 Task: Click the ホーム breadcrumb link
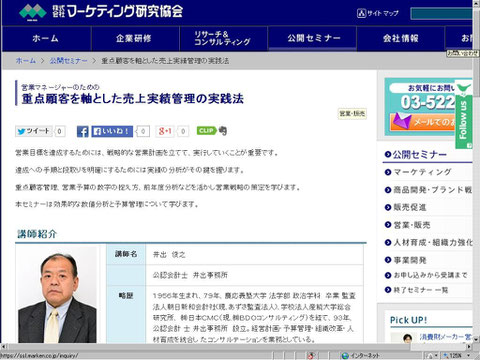click(26, 61)
